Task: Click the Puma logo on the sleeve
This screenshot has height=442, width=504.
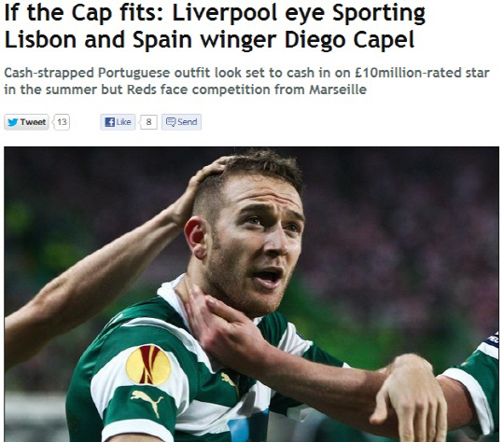Action: 147,403
